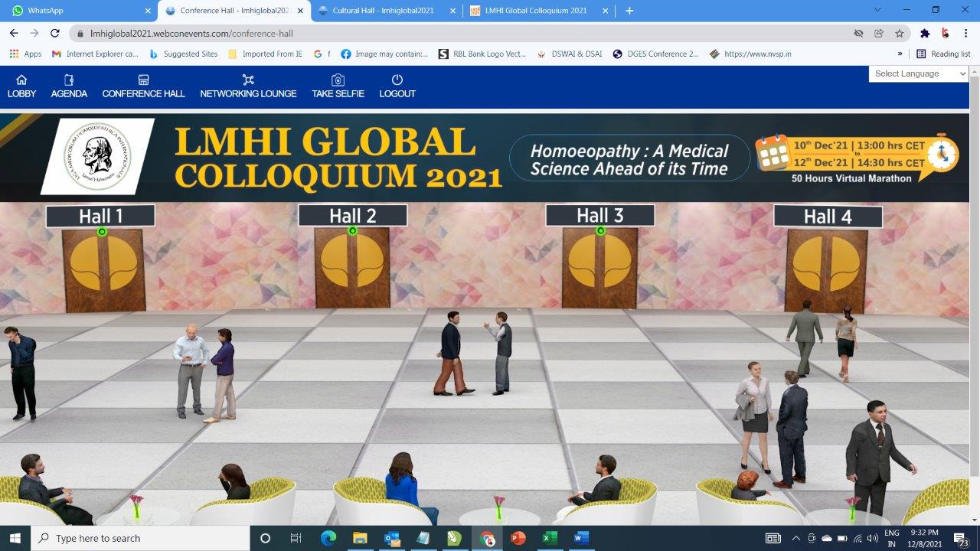Click Take Selfie camera option
Viewport: 980px width, 551px height.
[x=338, y=86]
